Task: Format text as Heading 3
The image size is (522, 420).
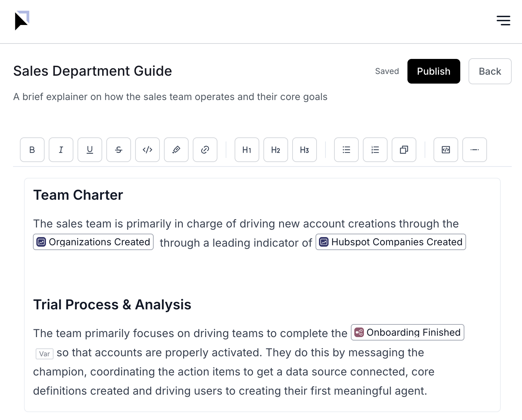Action: point(304,150)
